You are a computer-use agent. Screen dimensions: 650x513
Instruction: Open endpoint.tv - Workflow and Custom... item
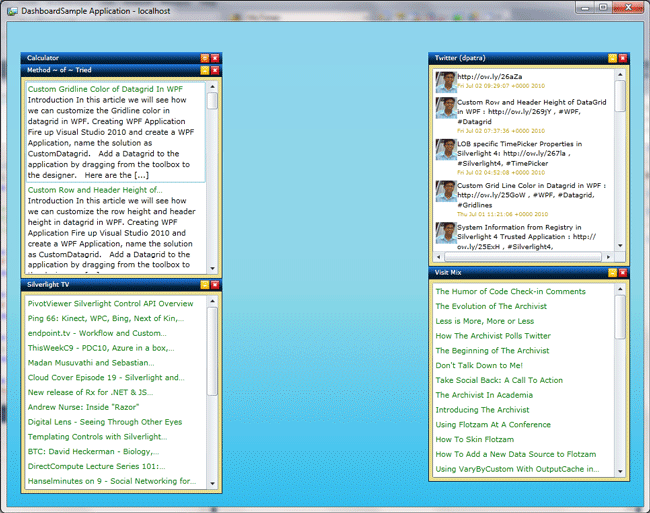coord(97,333)
